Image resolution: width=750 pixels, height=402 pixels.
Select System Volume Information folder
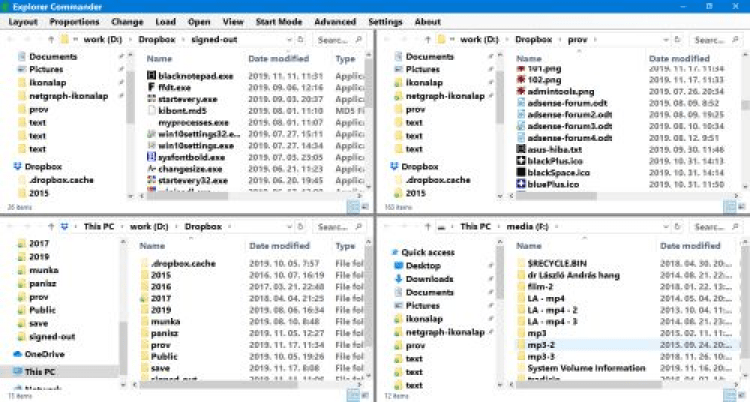coord(586,368)
